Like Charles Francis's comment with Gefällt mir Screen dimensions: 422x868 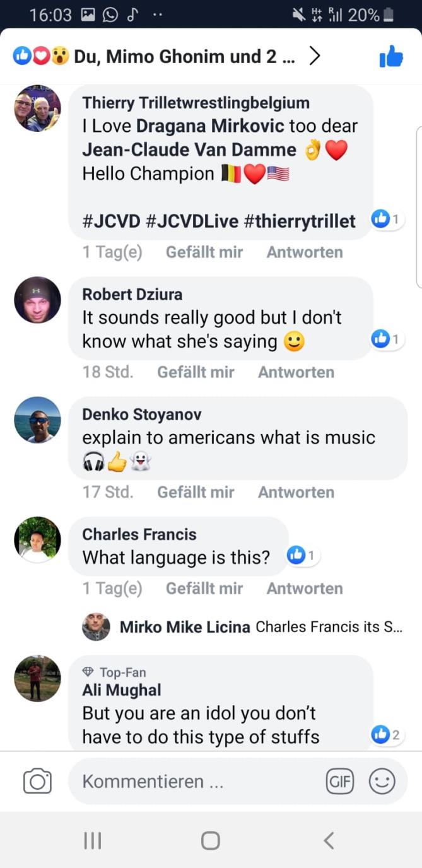[204, 589]
